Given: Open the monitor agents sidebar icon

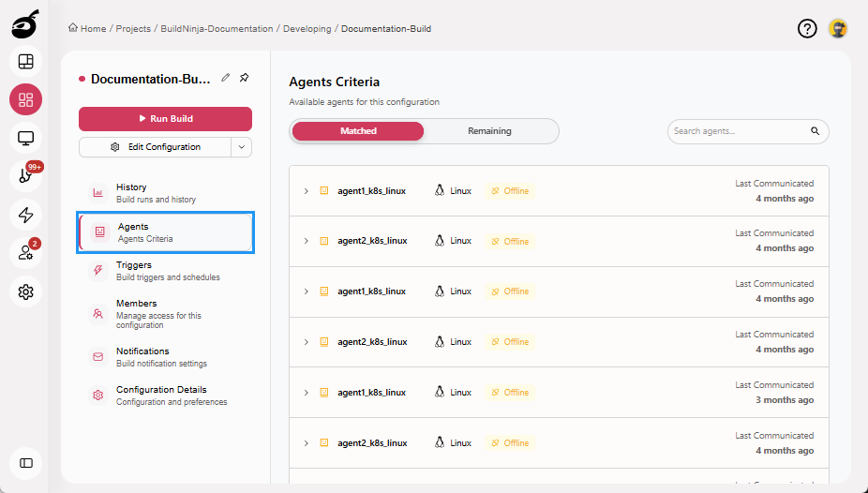Looking at the screenshot, I should point(25,138).
